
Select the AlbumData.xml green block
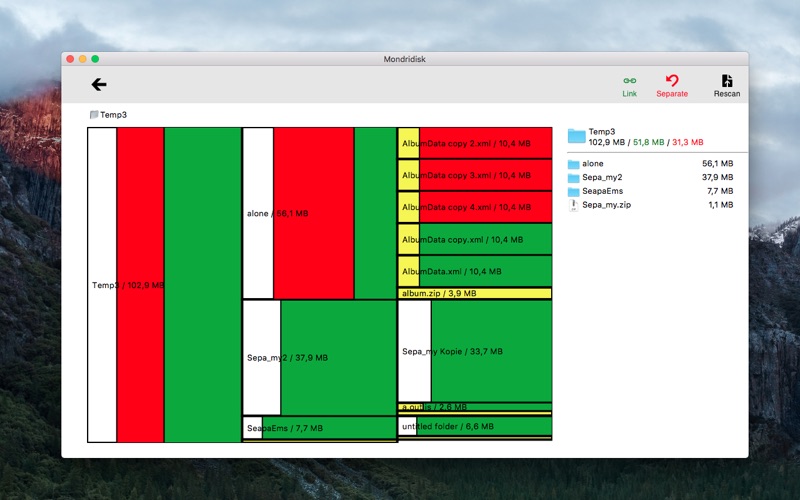point(474,271)
